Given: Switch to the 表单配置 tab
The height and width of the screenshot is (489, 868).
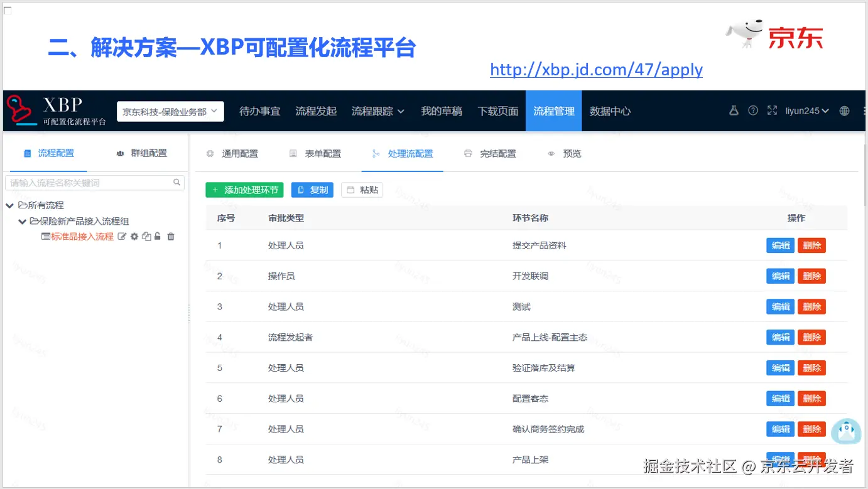Looking at the screenshot, I should point(315,154).
